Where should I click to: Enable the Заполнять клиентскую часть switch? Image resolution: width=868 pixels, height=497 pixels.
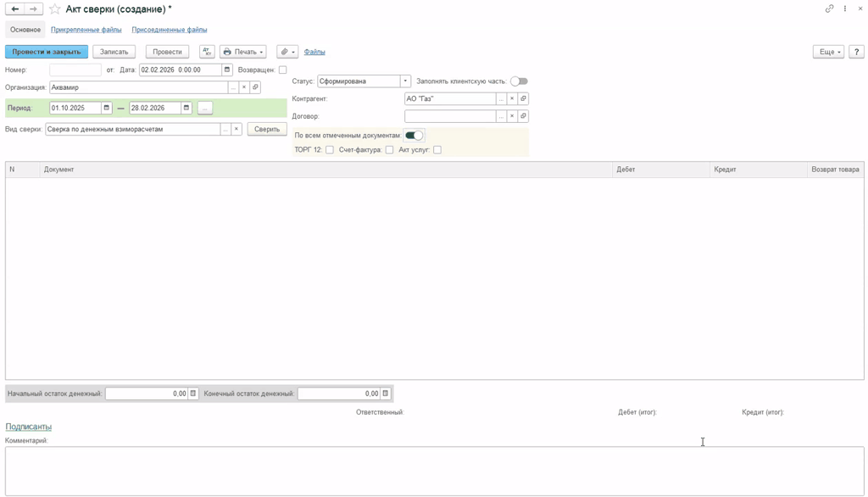(x=519, y=81)
